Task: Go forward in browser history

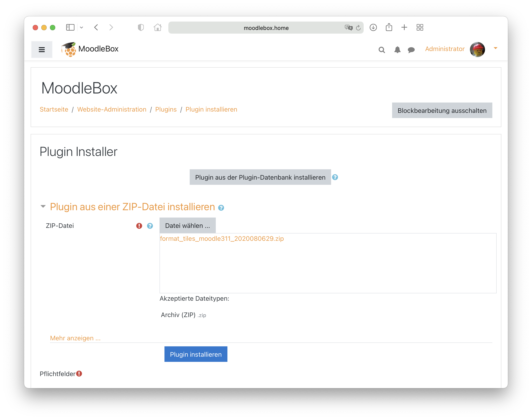Action: click(111, 27)
